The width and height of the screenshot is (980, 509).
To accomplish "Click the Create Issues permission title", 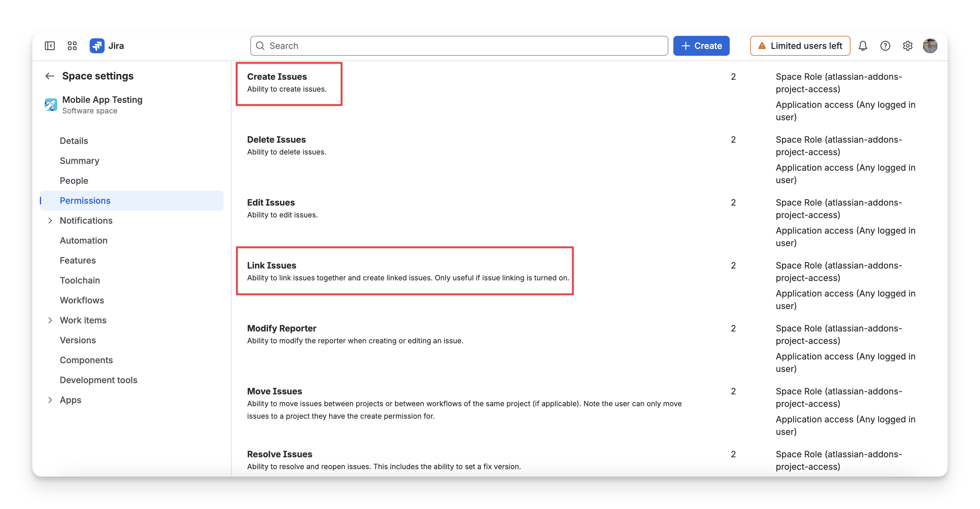I will point(277,77).
